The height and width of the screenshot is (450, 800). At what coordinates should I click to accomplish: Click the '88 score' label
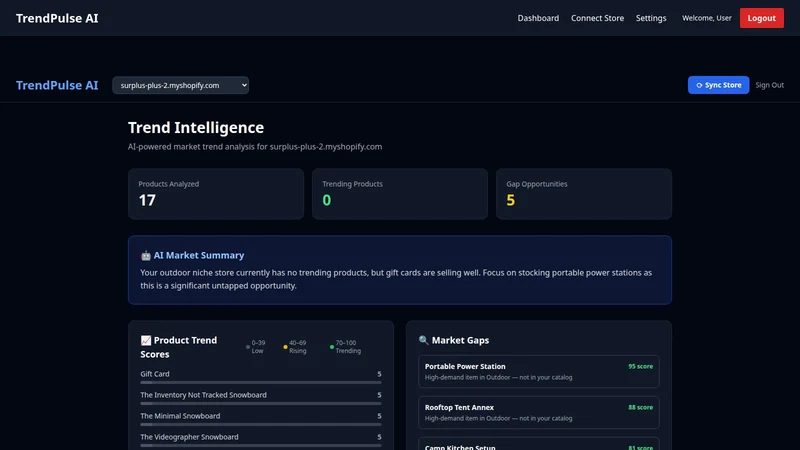click(x=640, y=407)
